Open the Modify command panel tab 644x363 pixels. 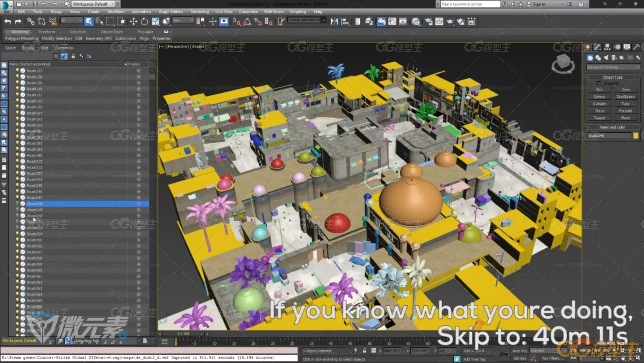pyautogui.click(x=598, y=47)
